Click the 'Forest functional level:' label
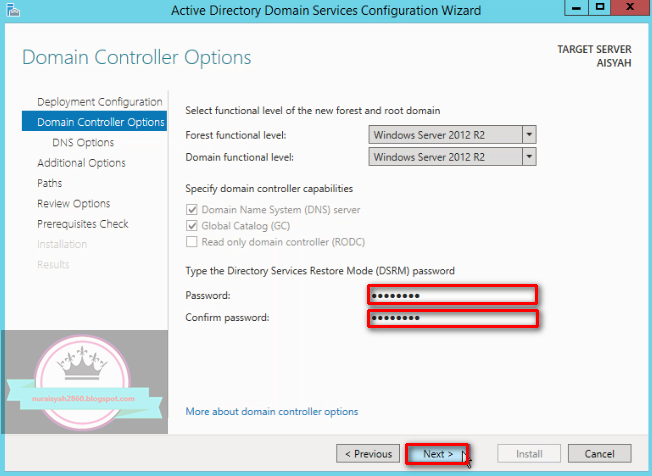The width and height of the screenshot is (652, 476). [x=236, y=136]
